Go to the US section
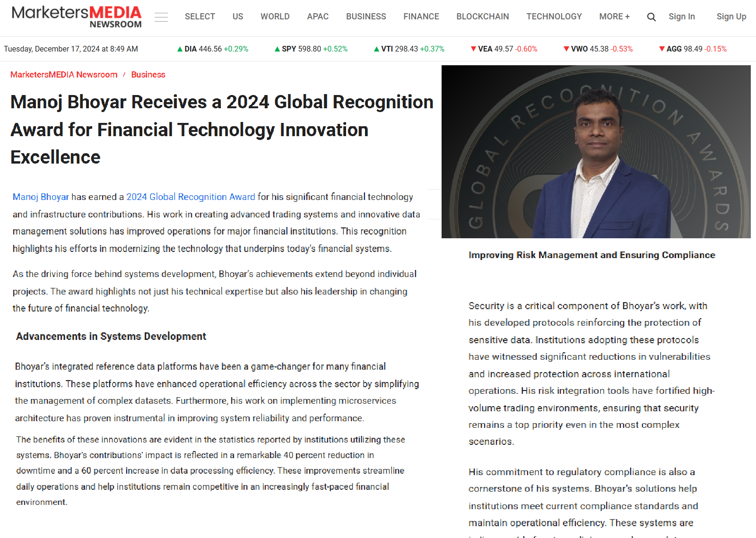Viewport: 756px width, 538px height. point(238,17)
